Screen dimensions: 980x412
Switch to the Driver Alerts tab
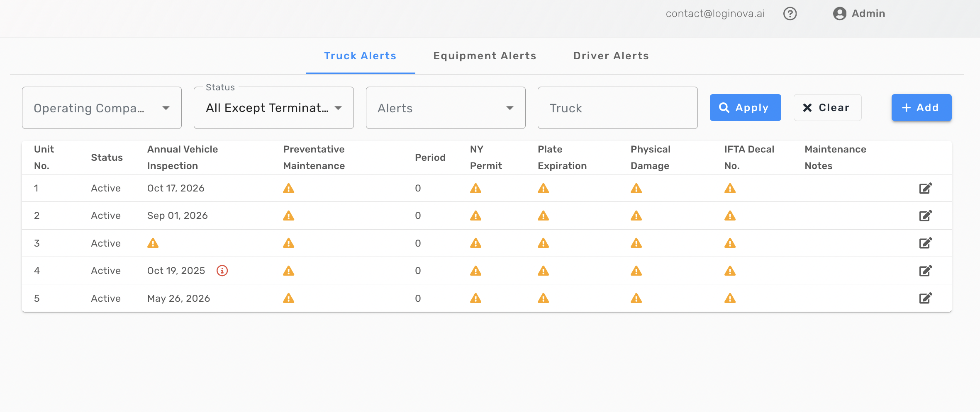[611, 56]
